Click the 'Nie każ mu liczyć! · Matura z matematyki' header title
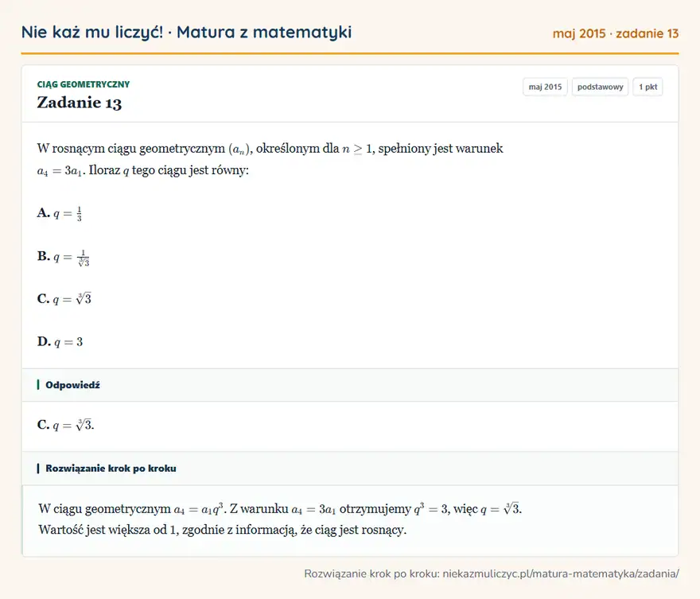 pyautogui.click(x=186, y=32)
